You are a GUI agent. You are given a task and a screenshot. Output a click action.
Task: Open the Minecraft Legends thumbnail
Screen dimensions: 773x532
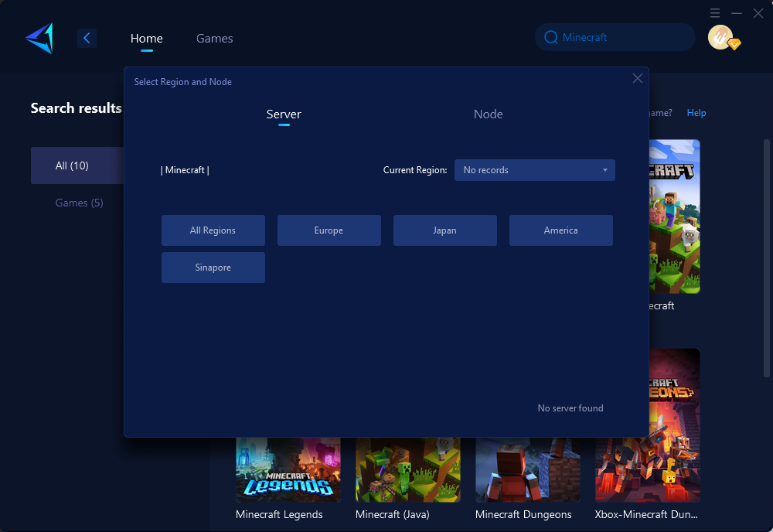(x=288, y=470)
